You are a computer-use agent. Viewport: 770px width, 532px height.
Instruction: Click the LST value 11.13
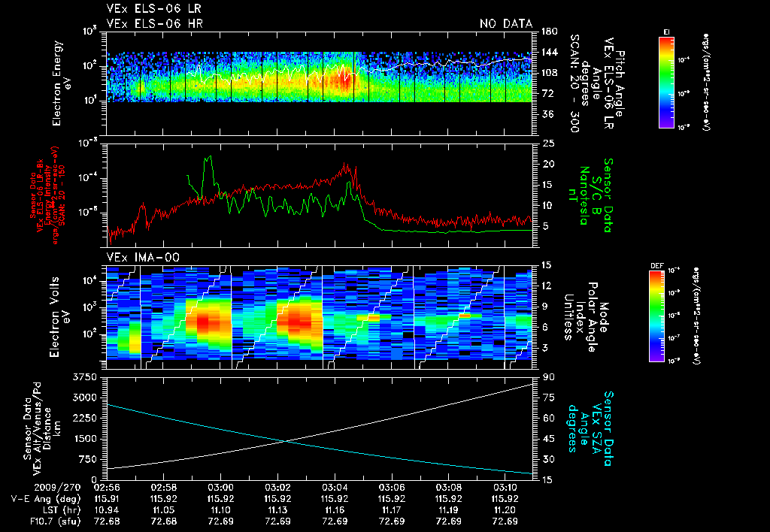(278, 510)
